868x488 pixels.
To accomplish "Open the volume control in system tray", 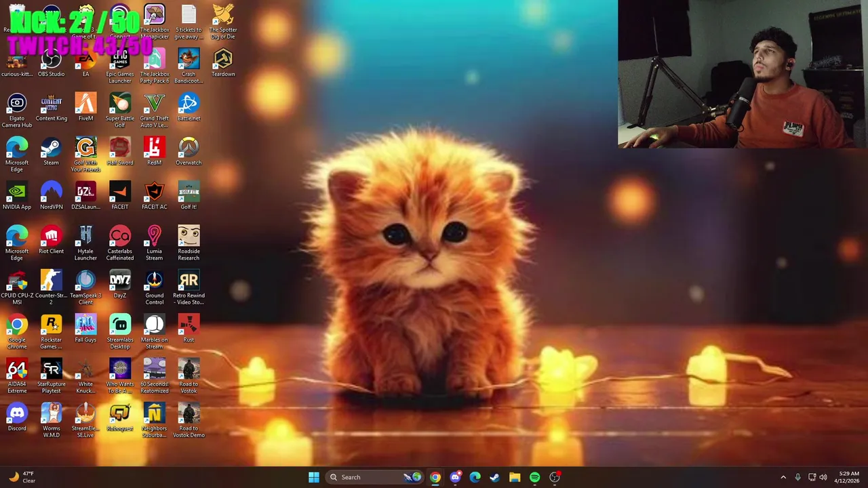I will (x=823, y=477).
